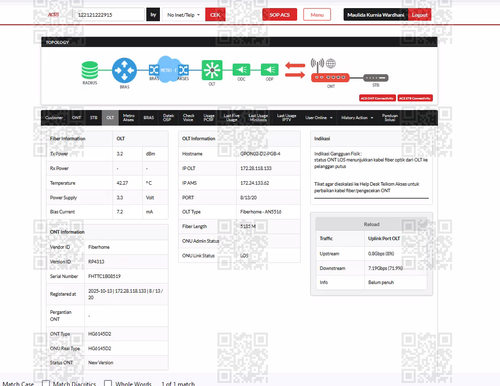Select the active OLT tab
Screen dimensions: 500x386
pos(110,118)
